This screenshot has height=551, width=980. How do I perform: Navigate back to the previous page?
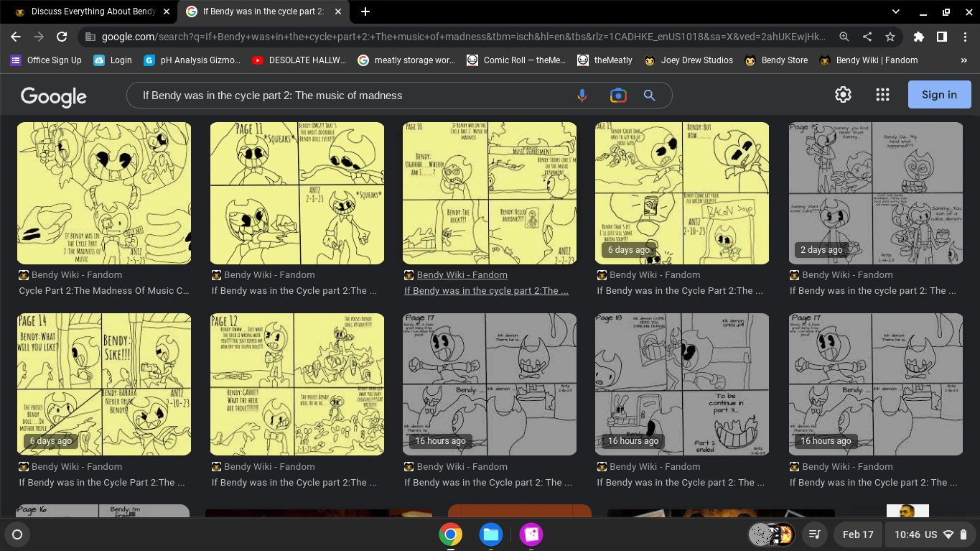click(x=15, y=37)
